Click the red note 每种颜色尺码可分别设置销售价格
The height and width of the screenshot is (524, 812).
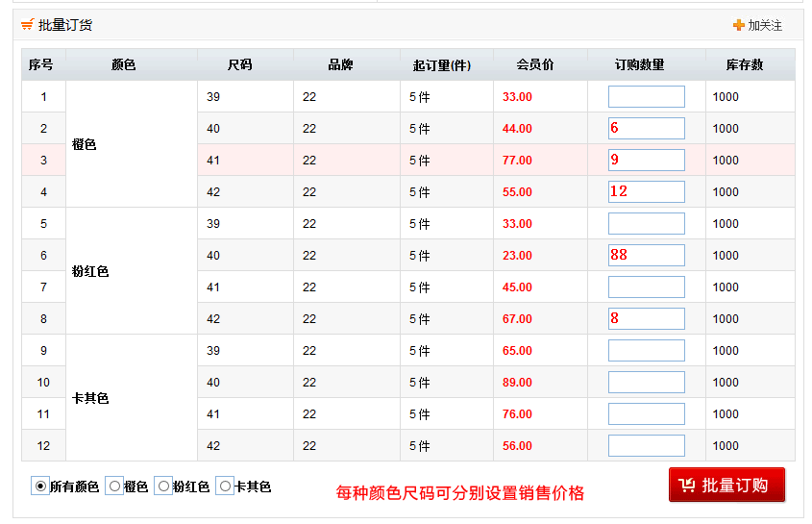click(x=460, y=492)
